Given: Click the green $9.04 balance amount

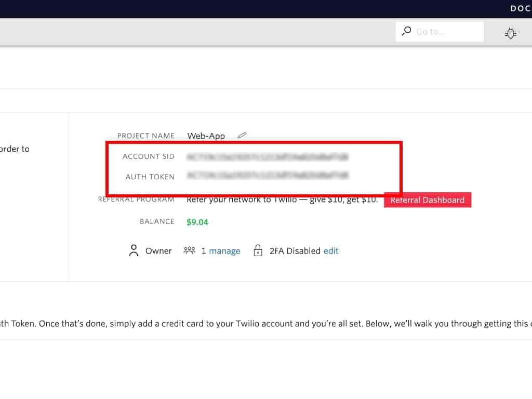Looking at the screenshot, I should click(x=197, y=222).
